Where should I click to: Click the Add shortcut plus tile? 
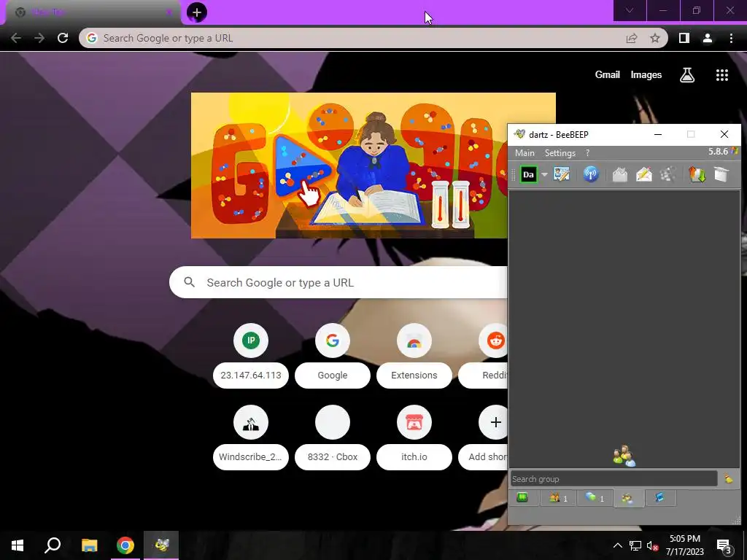pos(484,438)
